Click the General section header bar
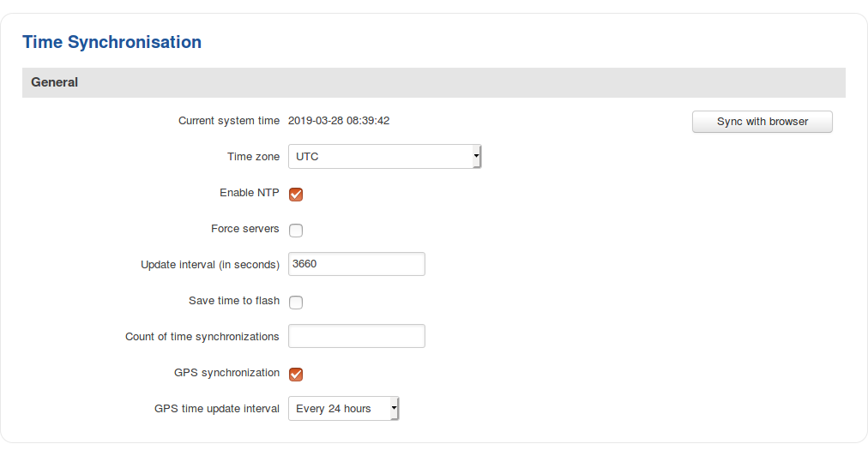Viewport: 868px width, 456px height. tap(433, 83)
